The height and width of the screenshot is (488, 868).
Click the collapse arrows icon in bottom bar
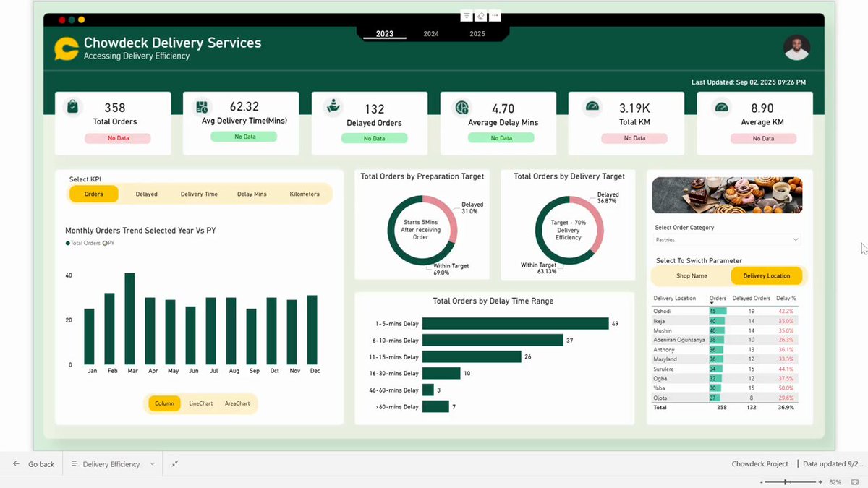point(175,464)
